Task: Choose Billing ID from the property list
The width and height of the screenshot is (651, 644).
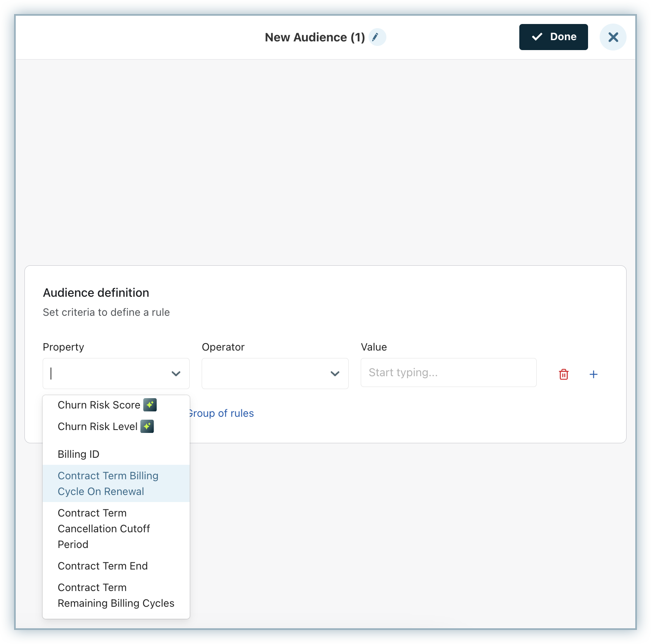Action: pos(79,454)
